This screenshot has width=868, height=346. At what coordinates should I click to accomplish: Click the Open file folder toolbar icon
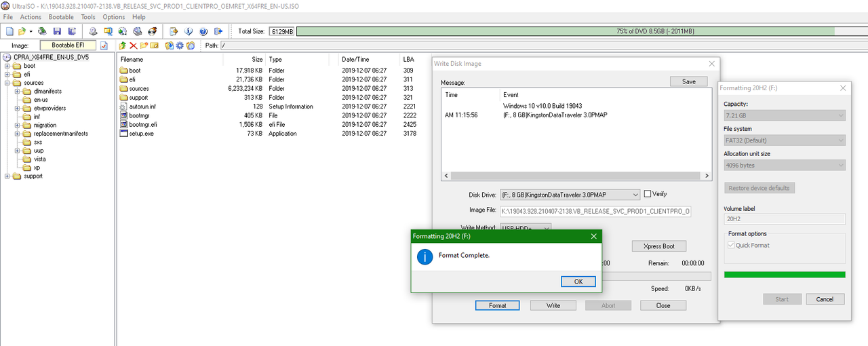[x=22, y=31]
